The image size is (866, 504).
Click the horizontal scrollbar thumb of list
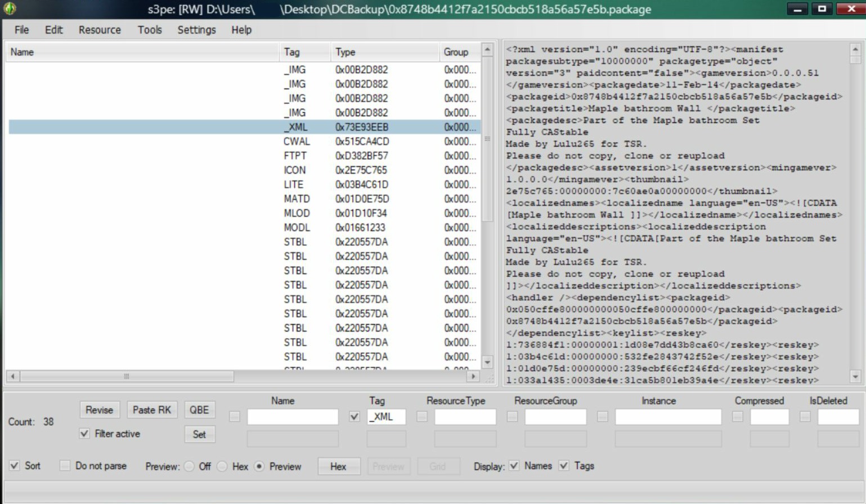pos(127,376)
